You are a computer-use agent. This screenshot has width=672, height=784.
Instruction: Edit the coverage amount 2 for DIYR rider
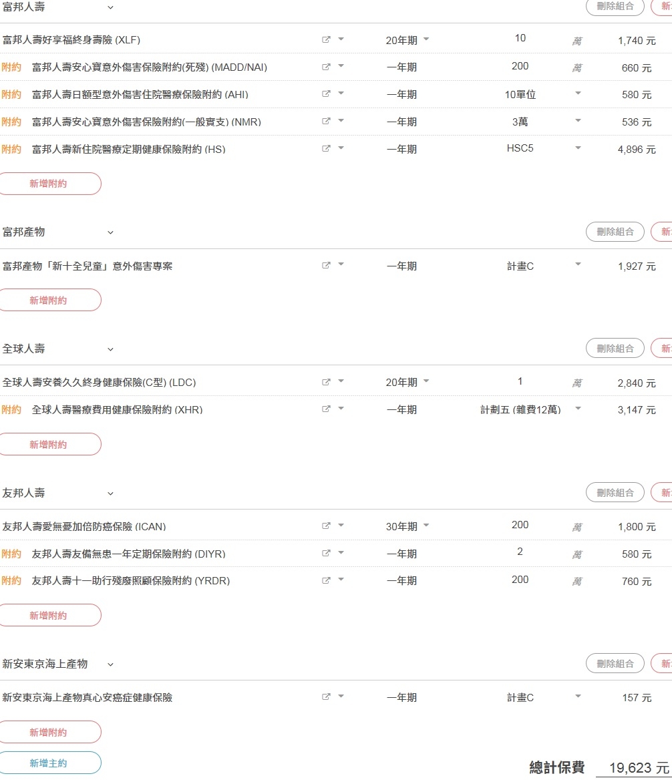(520, 552)
